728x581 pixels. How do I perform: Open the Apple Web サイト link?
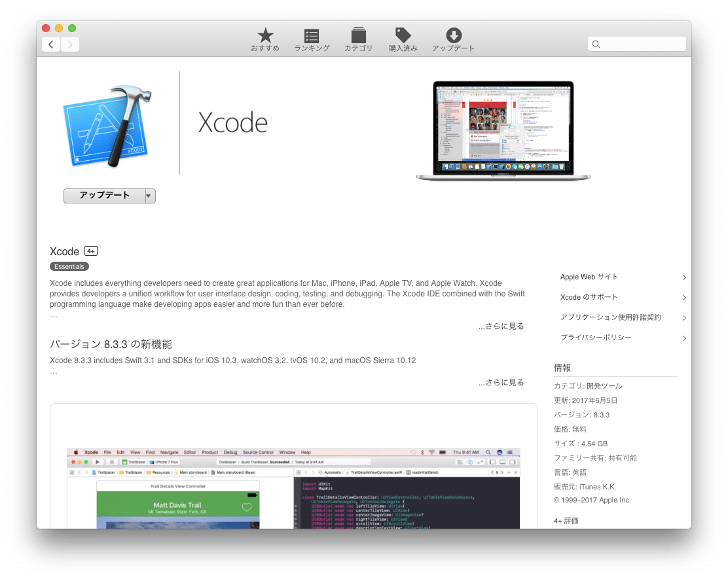(589, 277)
